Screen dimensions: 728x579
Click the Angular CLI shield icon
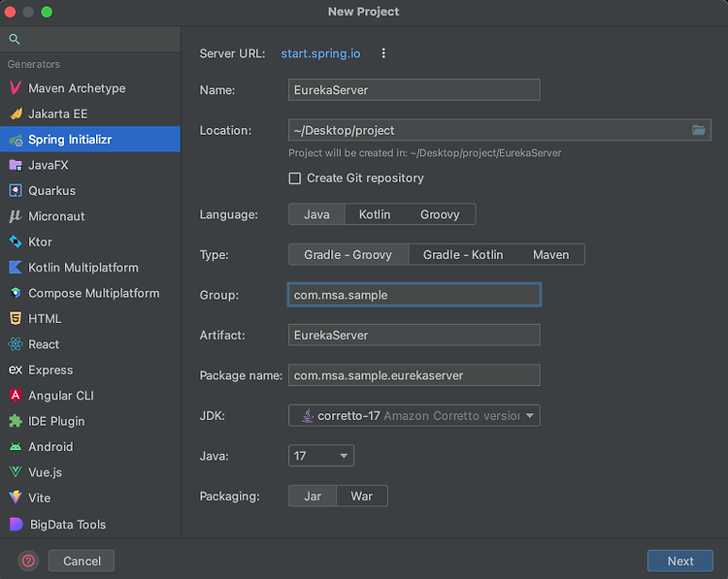pyautogui.click(x=16, y=396)
